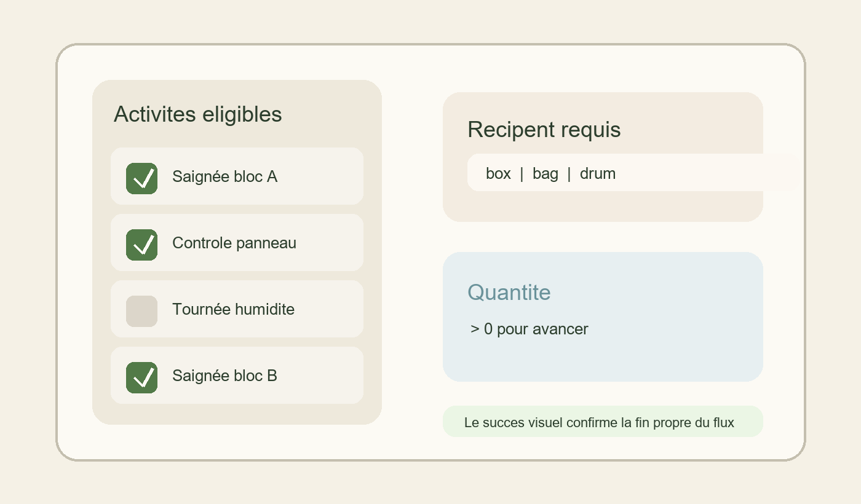Select the box recipient option
Image resolution: width=861 pixels, height=504 pixels.
tap(498, 173)
